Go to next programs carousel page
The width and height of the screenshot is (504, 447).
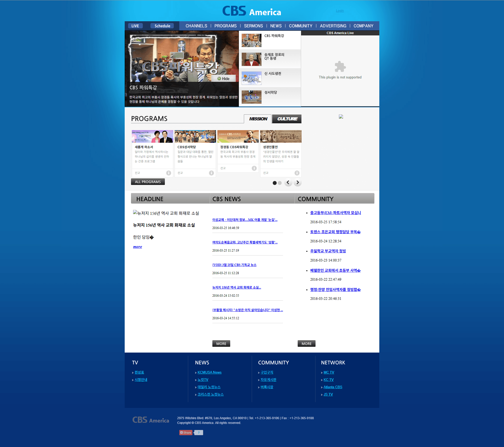tap(297, 183)
